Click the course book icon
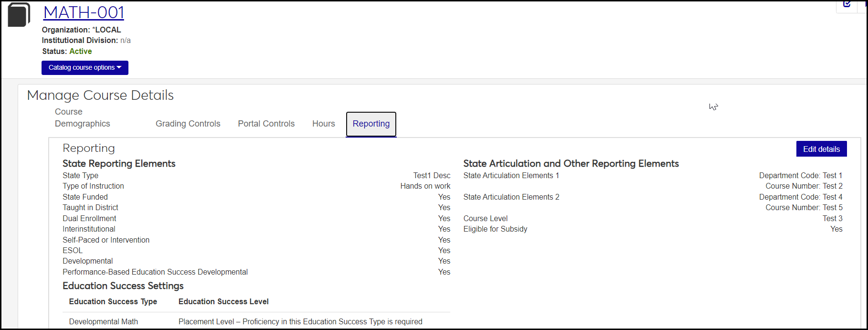Image resolution: width=868 pixels, height=330 pixels. 19,14
